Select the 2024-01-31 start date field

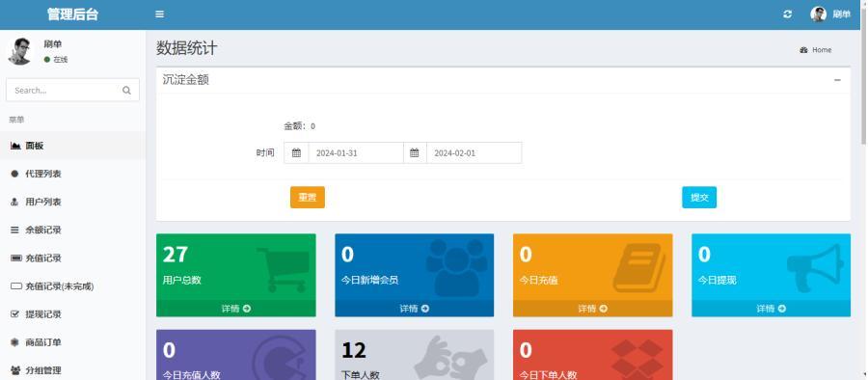(x=355, y=153)
